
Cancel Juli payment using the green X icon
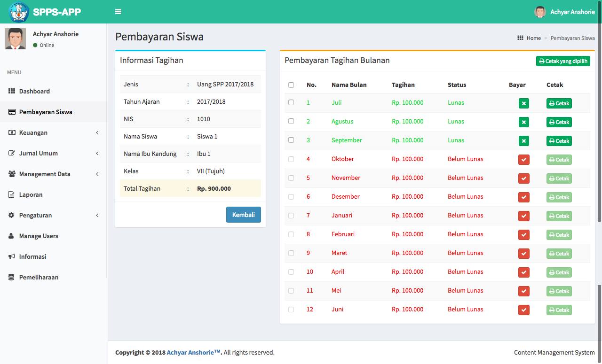pyautogui.click(x=523, y=103)
